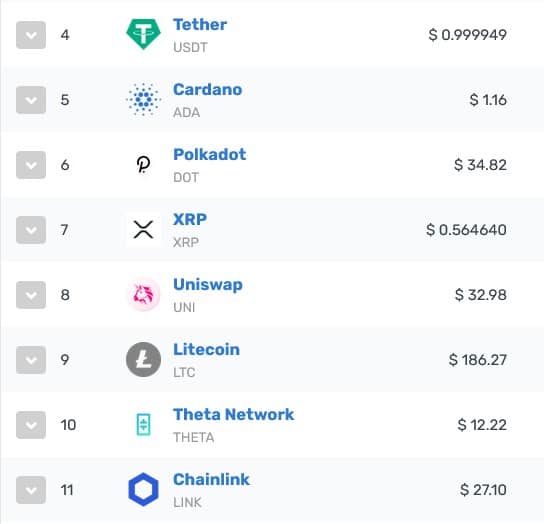
Task: Click the Polkadot P logo
Action: 143,164
